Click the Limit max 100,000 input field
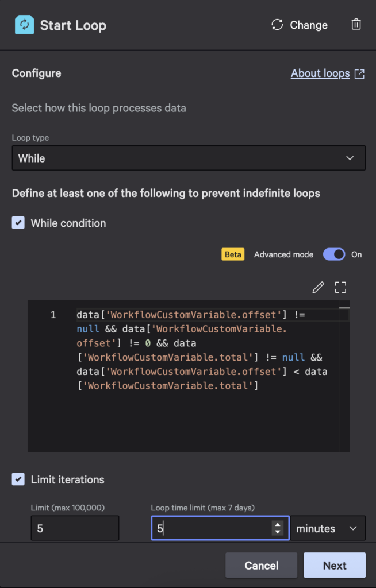This screenshot has width=376, height=588. click(x=75, y=528)
